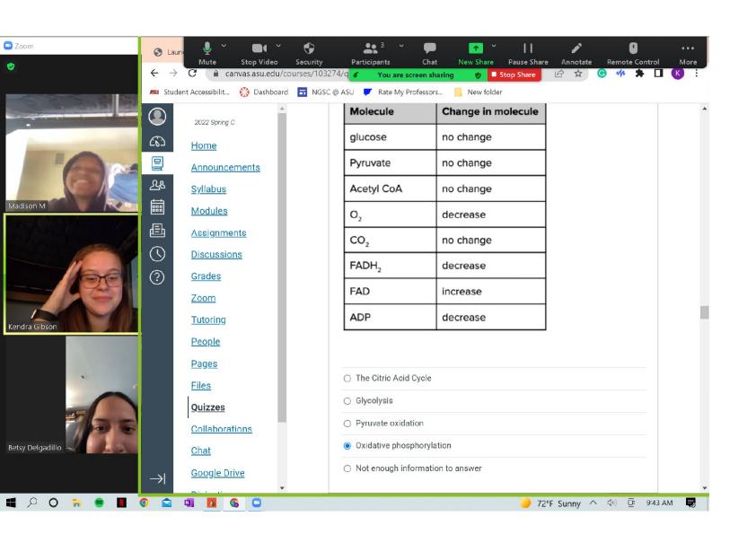Select Glycolysis answer
The height and width of the screenshot is (534, 756).
(347, 401)
